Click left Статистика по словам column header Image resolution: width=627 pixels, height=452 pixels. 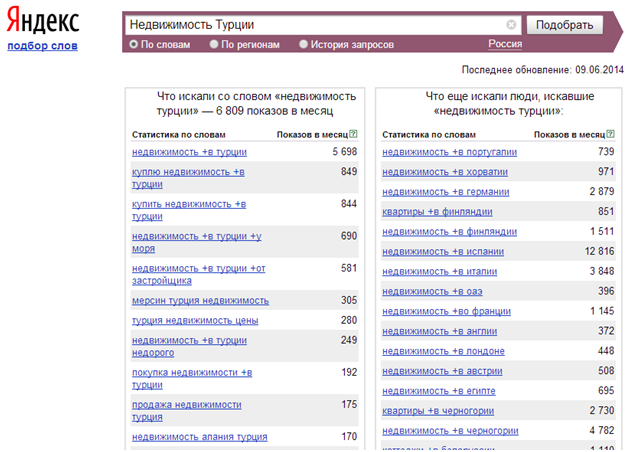point(179,135)
